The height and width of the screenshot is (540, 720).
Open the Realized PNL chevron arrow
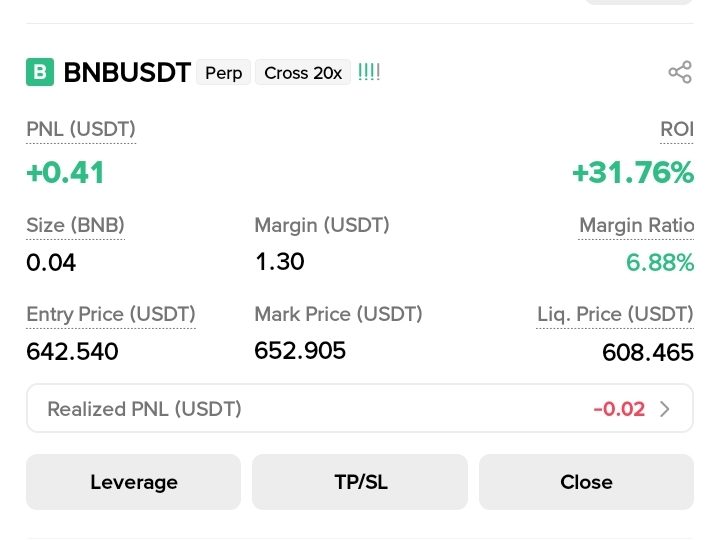point(664,409)
